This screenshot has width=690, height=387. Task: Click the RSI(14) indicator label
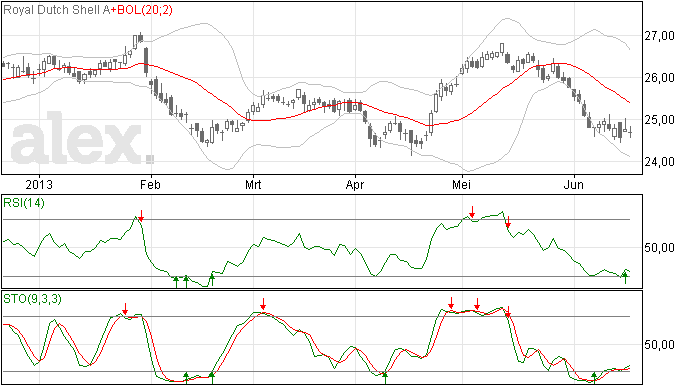[x=24, y=203]
